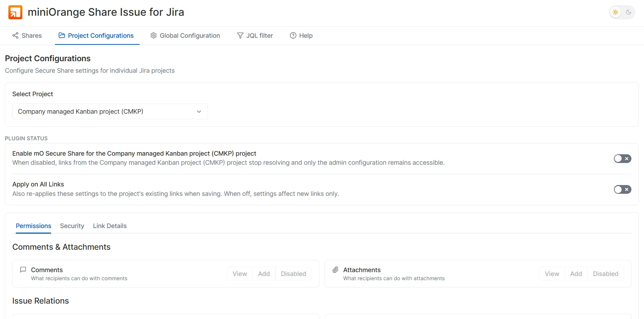Switch to light theme sun icon
This screenshot has width=644, height=319.
click(615, 12)
